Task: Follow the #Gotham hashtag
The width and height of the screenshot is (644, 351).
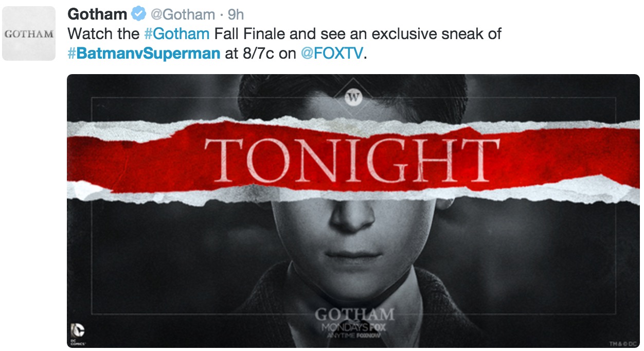Action: click(176, 34)
